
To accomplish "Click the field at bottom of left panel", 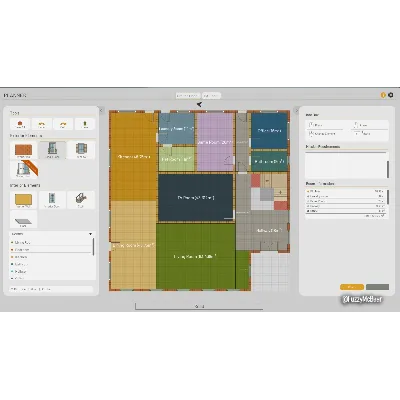I will point(51,289).
